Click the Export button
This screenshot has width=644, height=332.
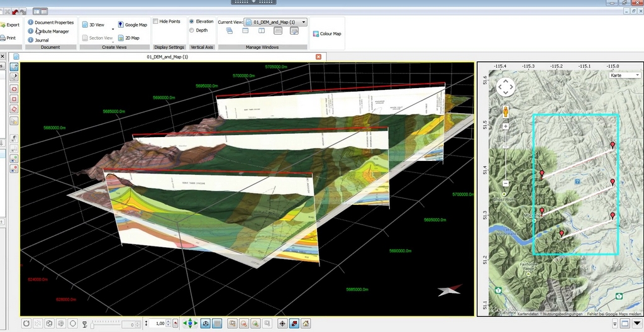coord(11,25)
